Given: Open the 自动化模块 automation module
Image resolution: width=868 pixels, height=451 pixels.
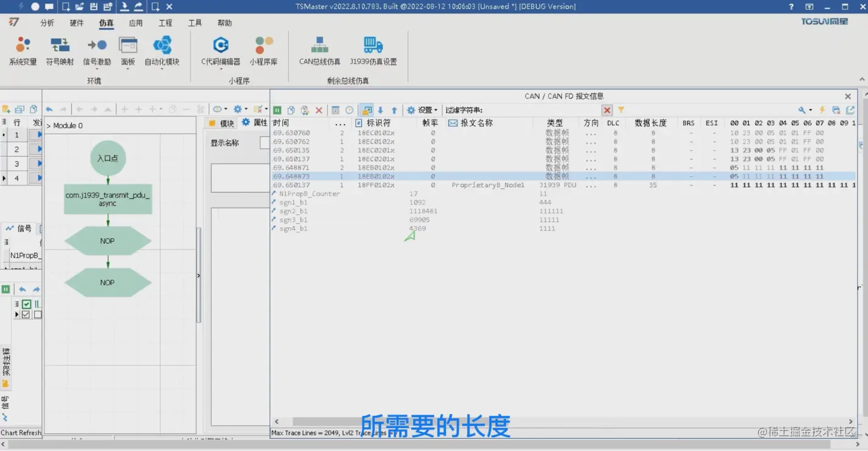Looking at the screenshot, I should (162, 50).
